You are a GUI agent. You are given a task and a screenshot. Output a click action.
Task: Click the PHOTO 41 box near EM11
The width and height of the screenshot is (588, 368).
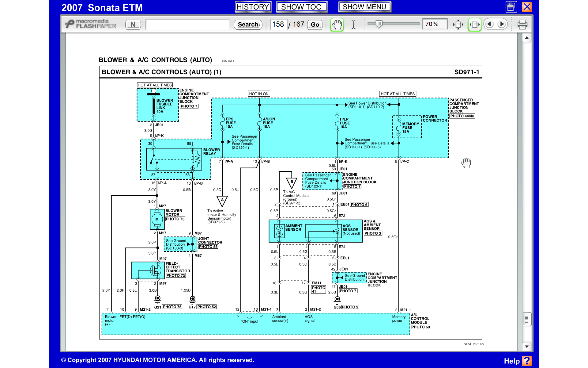(318, 289)
